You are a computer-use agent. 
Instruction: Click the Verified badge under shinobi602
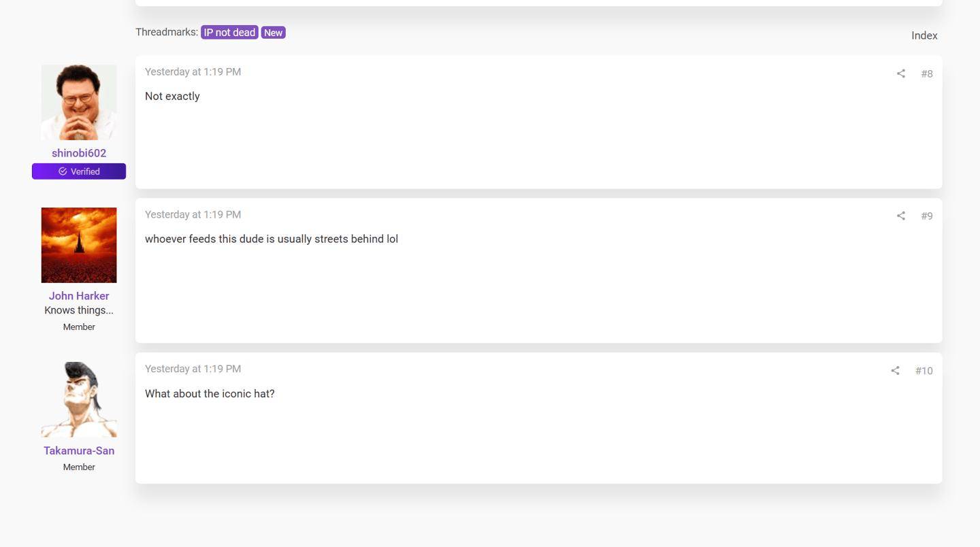click(79, 171)
